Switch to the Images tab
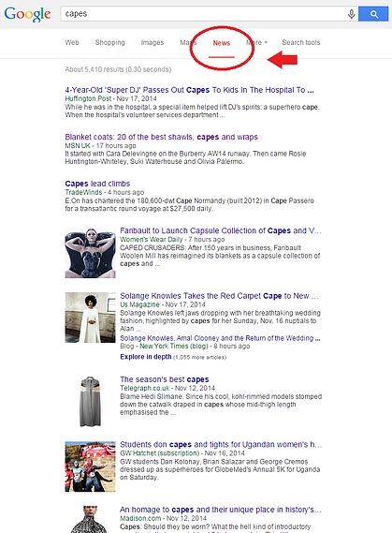 pos(152,42)
